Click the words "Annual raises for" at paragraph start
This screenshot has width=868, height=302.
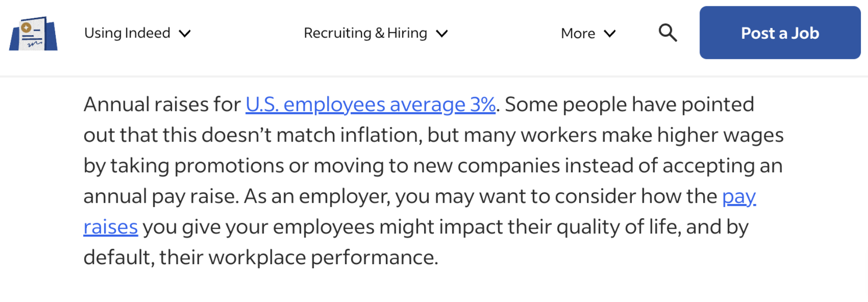click(162, 105)
